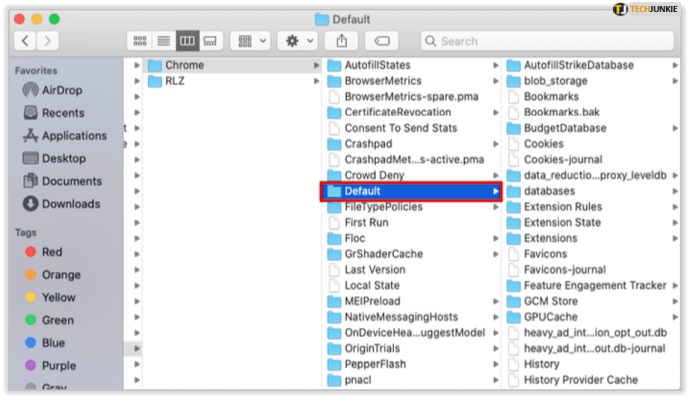The width and height of the screenshot is (690, 399).
Task: Open Desktop in the sidebar
Action: click(x=55, y=158)
